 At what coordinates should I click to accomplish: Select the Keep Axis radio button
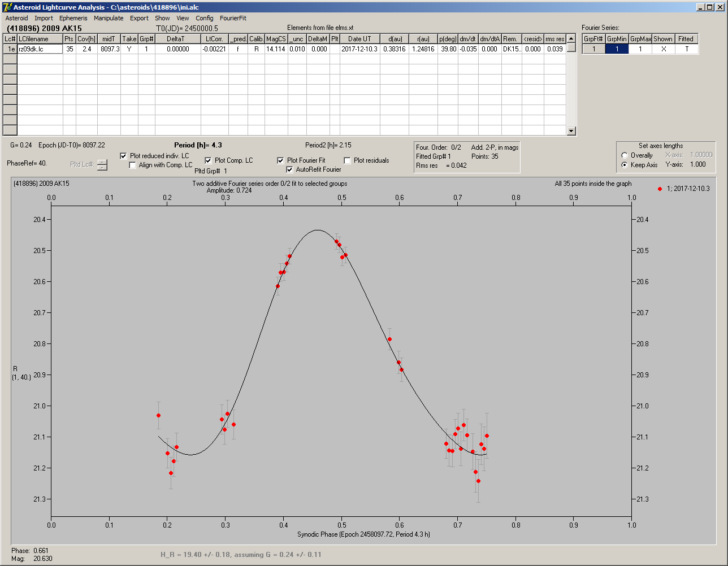click(x=625, y=165)
